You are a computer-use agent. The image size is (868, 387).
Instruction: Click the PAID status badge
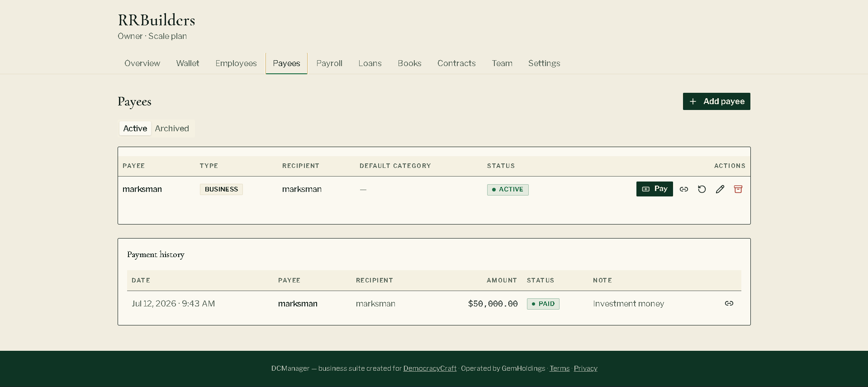(x=543, y=304)
